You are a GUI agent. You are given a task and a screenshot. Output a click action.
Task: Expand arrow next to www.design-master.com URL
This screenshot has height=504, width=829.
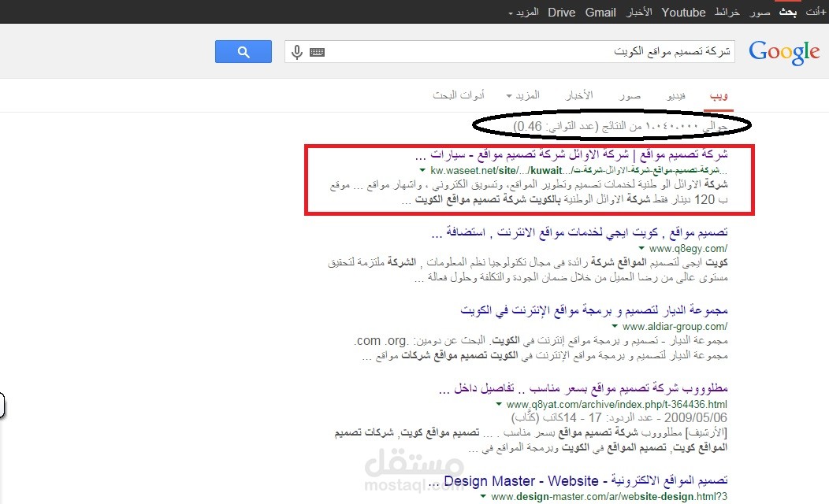click(483, 497)
